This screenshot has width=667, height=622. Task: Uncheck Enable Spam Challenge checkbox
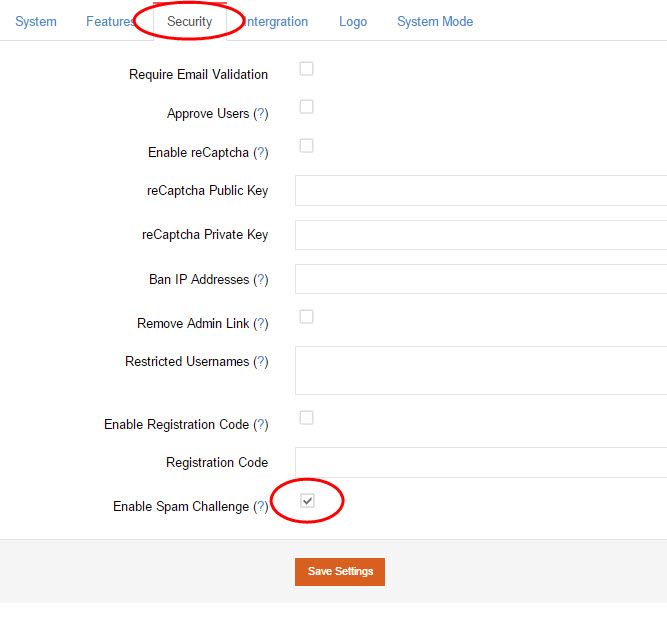pyautogui.click(x=307, y=501)
